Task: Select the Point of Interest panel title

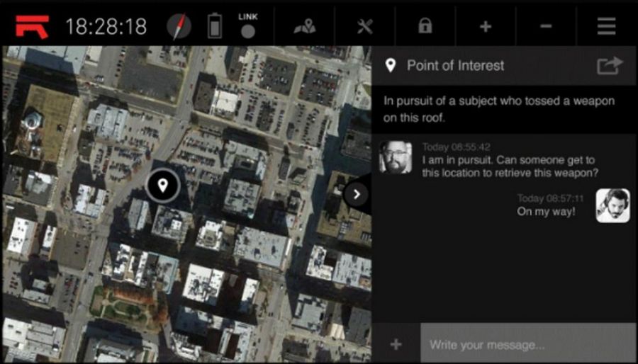Action: pyautogui.click(x=455, y=66)
